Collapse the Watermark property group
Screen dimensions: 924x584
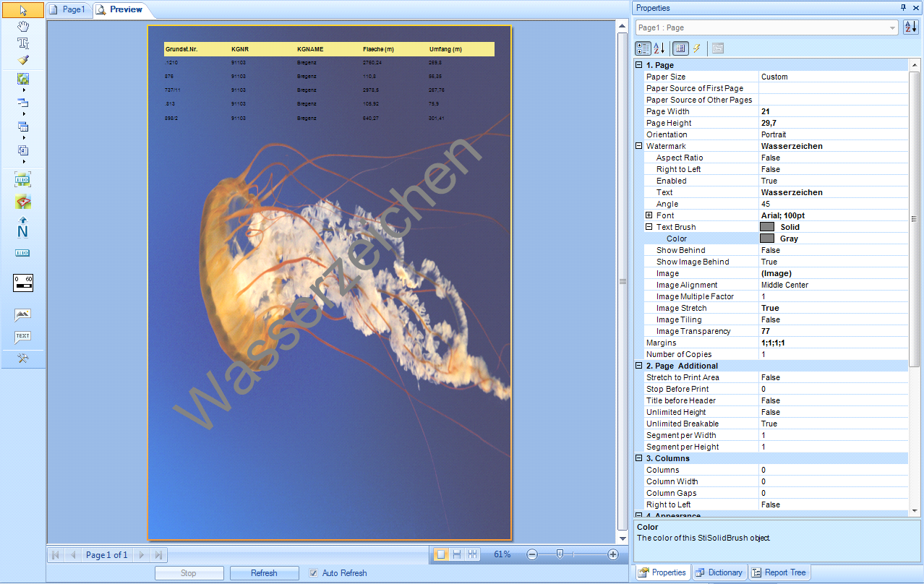click(x=638, y=145)
